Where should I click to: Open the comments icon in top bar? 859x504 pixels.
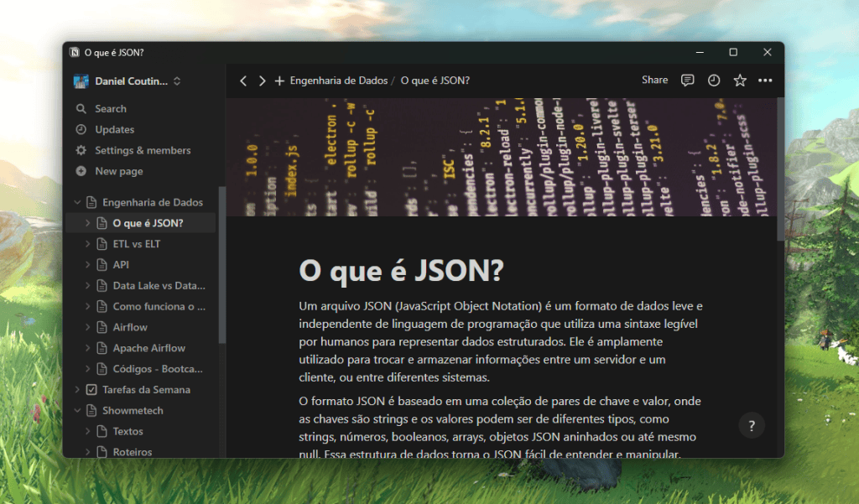(x=687, y=81)
